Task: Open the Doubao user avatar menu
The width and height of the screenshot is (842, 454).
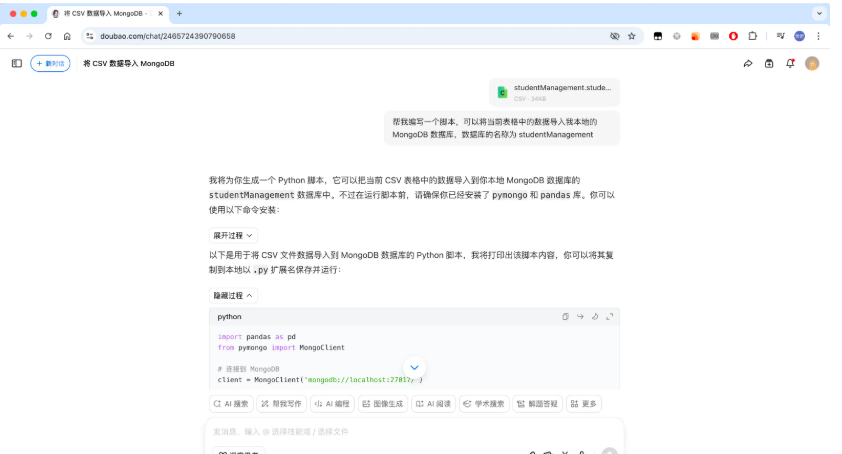Action: pos(812,63)
